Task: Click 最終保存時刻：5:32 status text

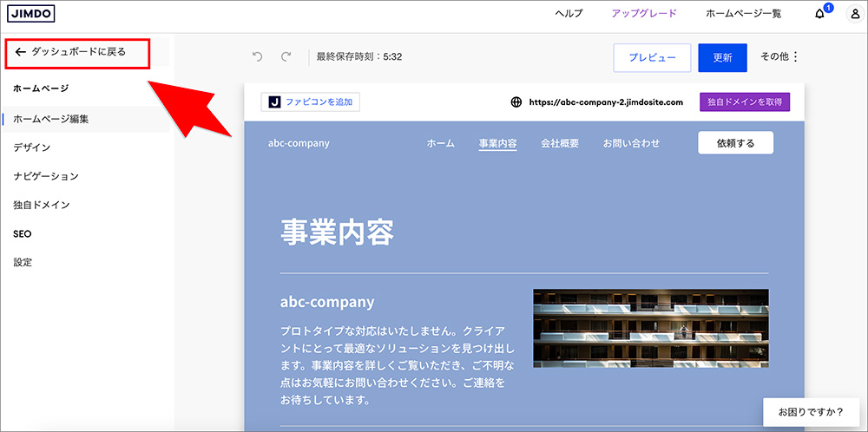Action: [x=359, y=56]
